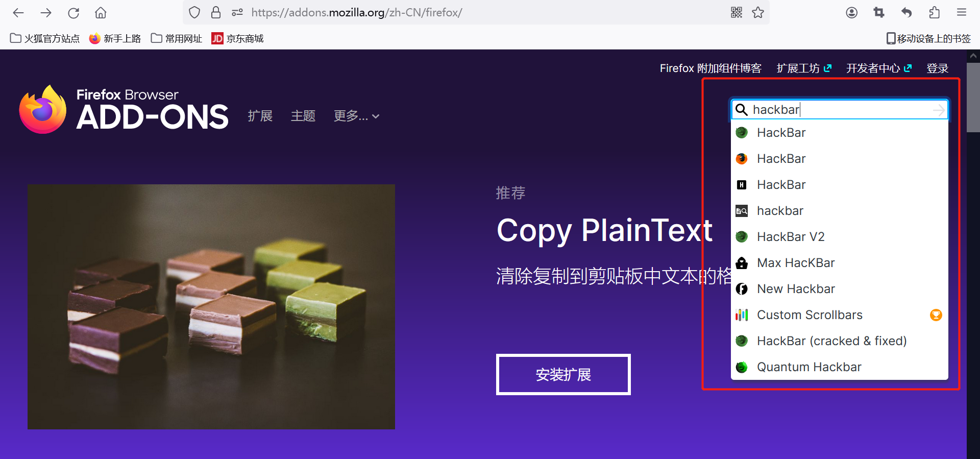Image resolution: width=980 pixels, height=459 pixels.
Task: Select first HackBar suggestion with green icon
Action: pos(840,133)
